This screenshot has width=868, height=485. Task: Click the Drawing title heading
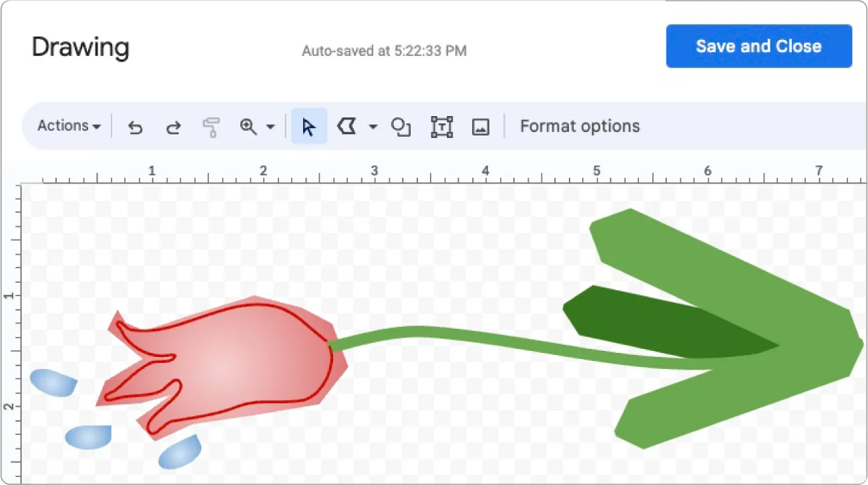(x=80, y=47)
